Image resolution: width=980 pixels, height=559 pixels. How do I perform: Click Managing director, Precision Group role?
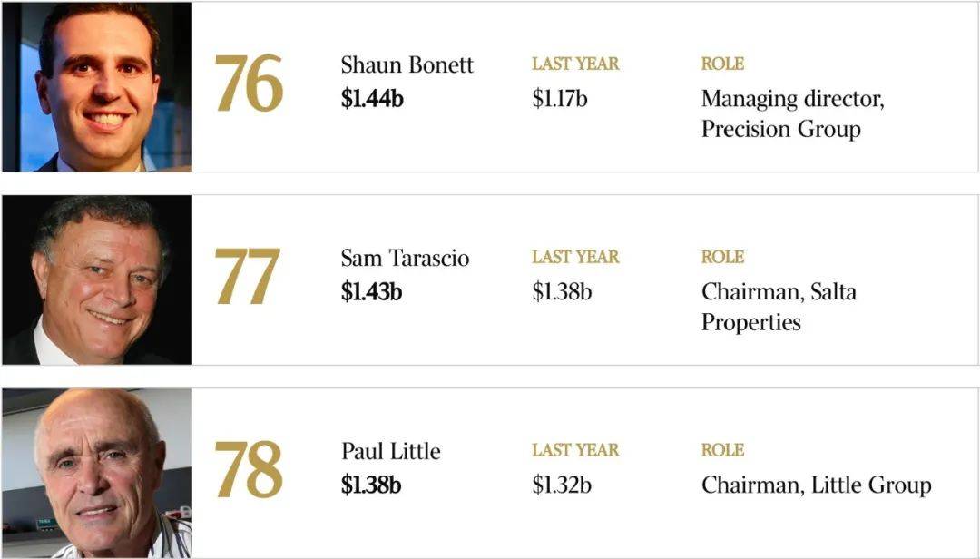792,113
